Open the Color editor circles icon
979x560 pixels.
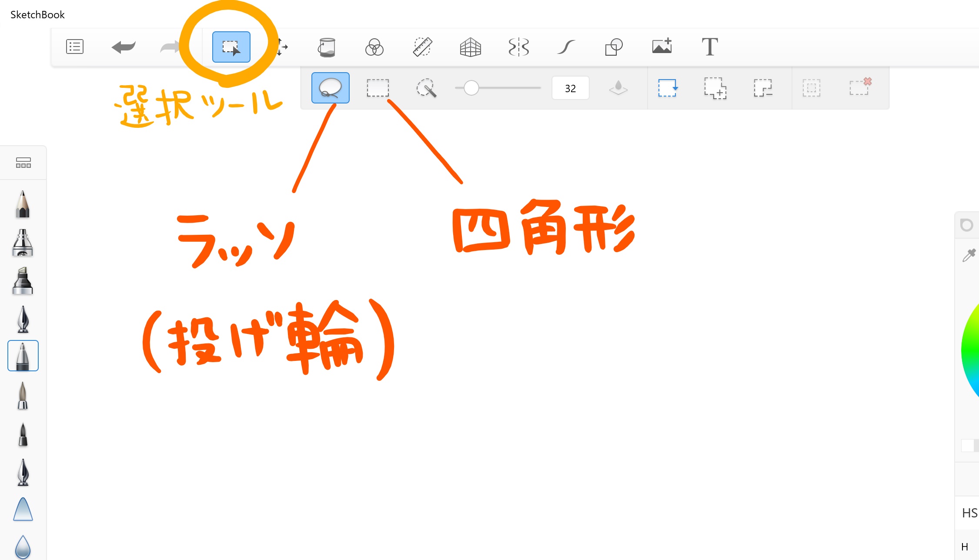click(374, 47)
